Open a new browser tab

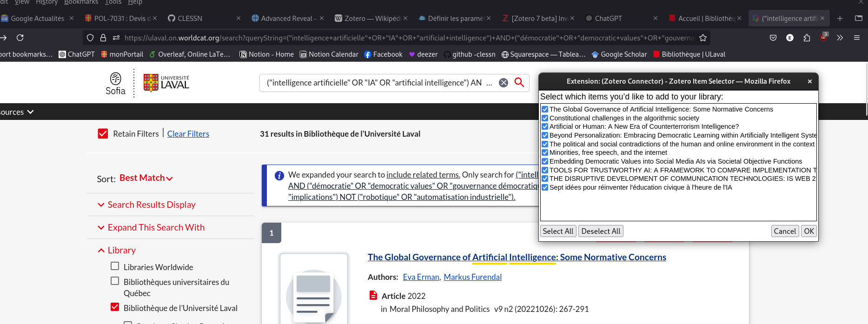tap(840, 19)
